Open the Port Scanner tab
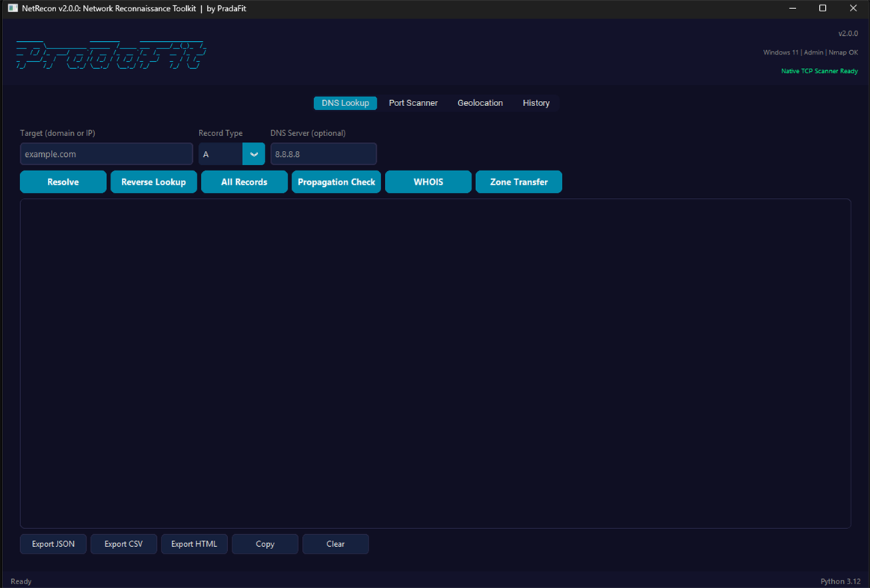870x588 pixels. [413, 103]
